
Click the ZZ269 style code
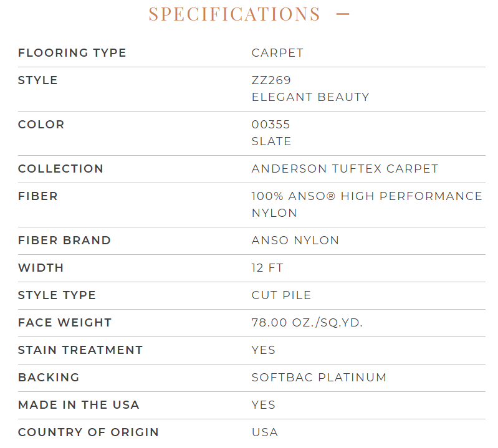click(x=271, y=80)
